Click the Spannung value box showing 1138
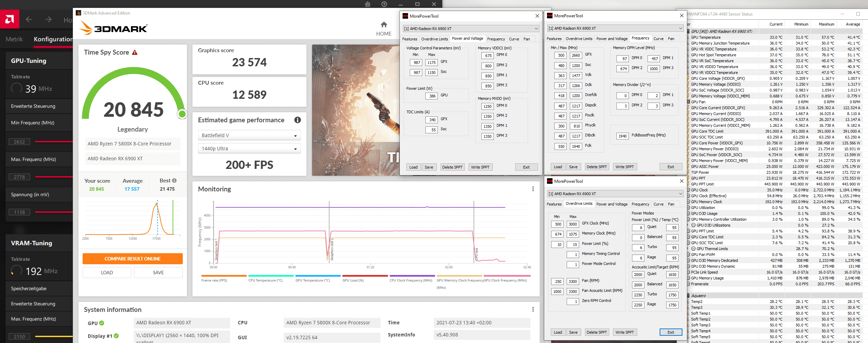 (x=19, y=212)
